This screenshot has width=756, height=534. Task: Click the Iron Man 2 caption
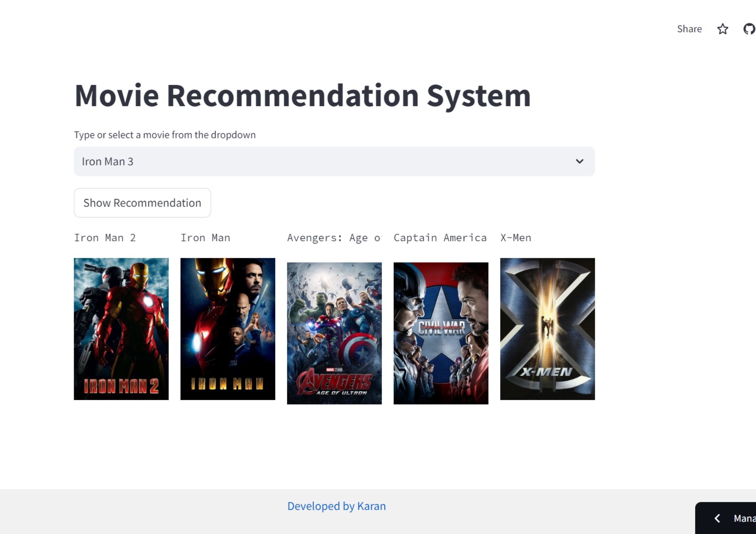point(105,238)
